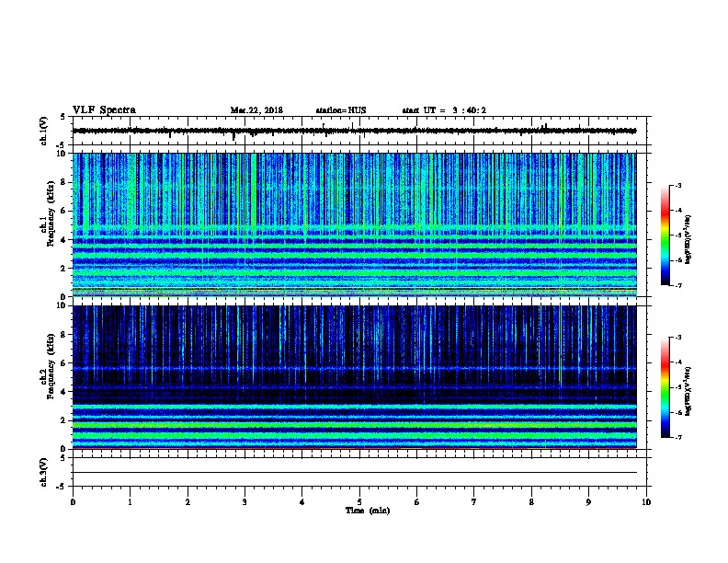Click the "2" kHz tick on ch.2 spectrogram
Viewport: 728px width, 563px height.
click(63, 420)
